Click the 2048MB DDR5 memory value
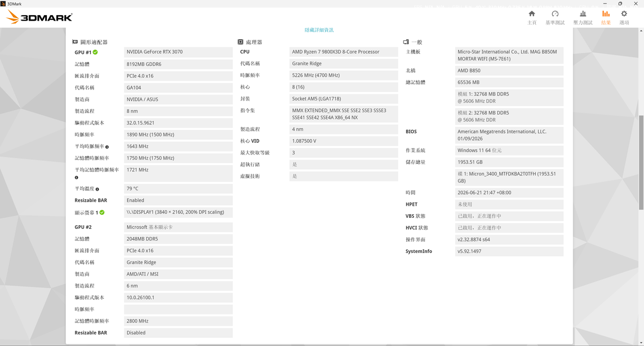The image size is (644, 346). [x=178, y=239]
